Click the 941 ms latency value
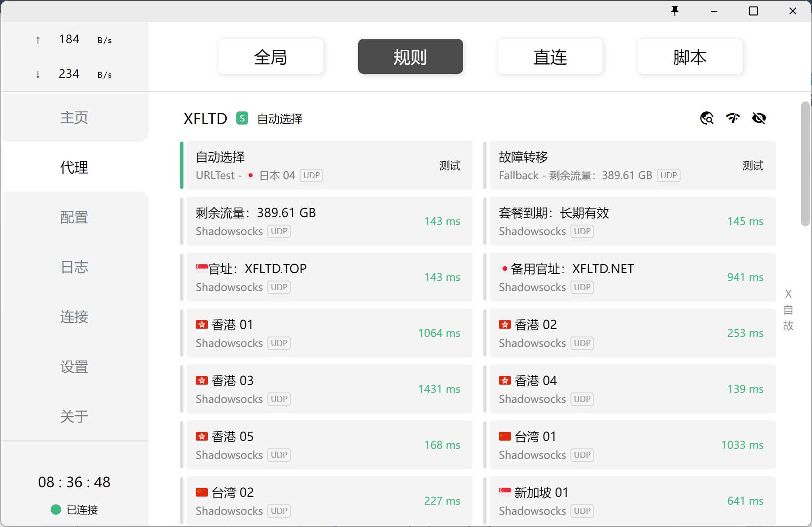The width and height of the screenshot is (812, 527). [x=745, y=277]
